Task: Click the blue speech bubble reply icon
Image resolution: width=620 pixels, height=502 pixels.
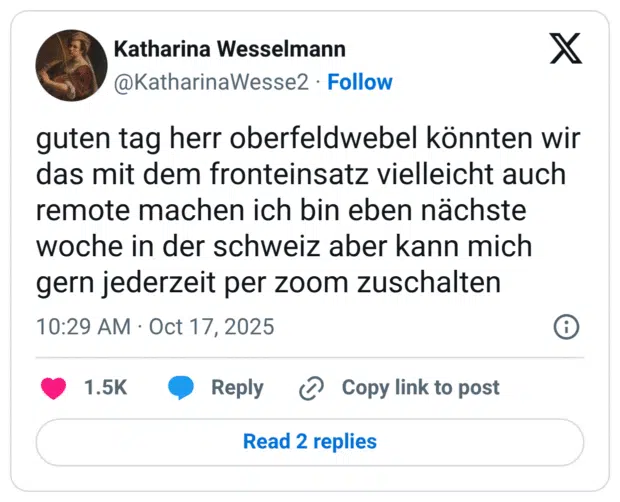Action: (x=181, y=388)
